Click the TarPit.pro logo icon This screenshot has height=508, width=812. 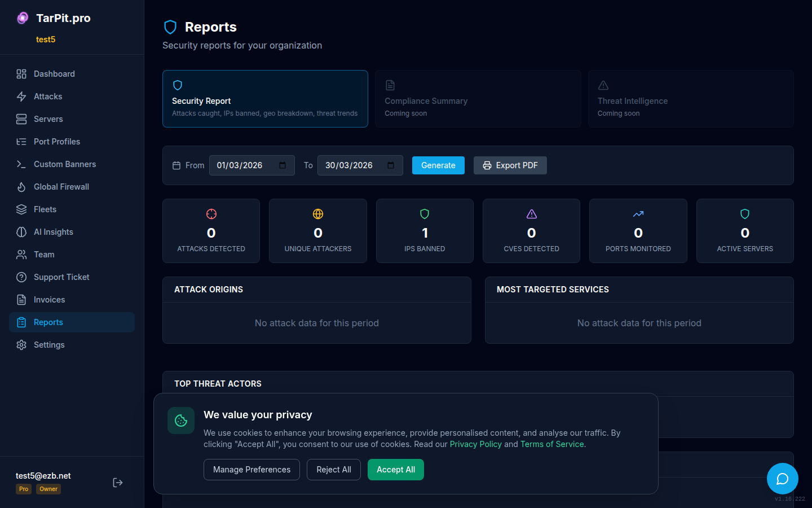pos(23,18)
